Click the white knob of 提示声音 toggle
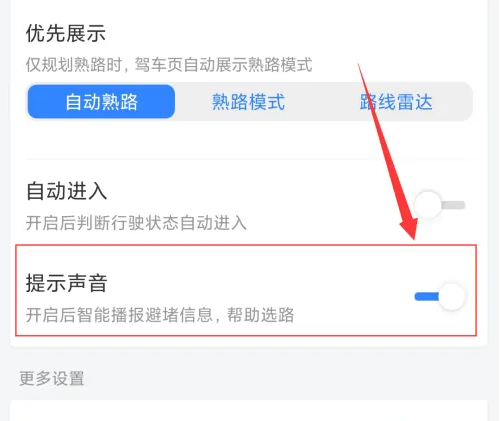This screenshot has width=500, height=421. [x=452, y=296]
